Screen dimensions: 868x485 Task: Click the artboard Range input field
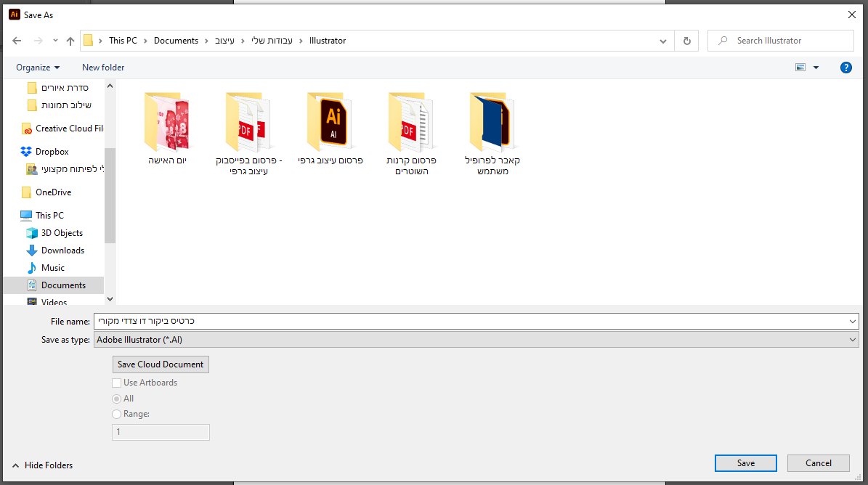161,432
